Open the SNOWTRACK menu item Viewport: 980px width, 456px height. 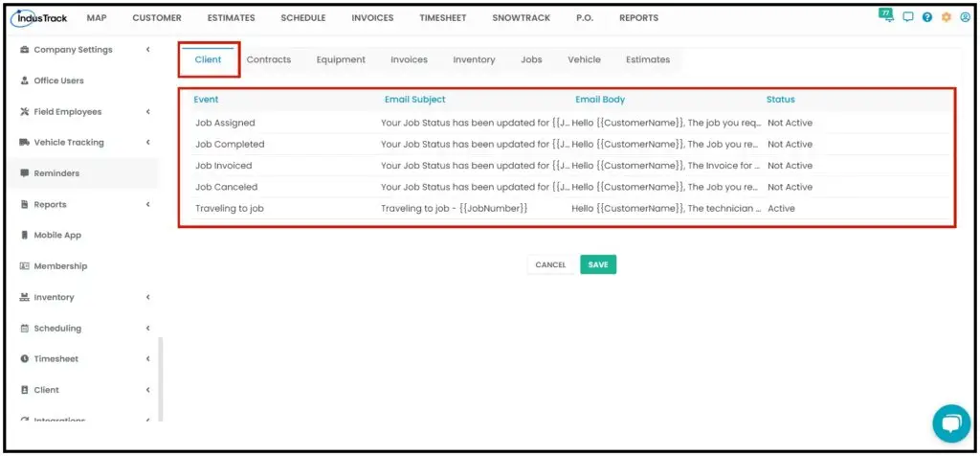[522, 18]
